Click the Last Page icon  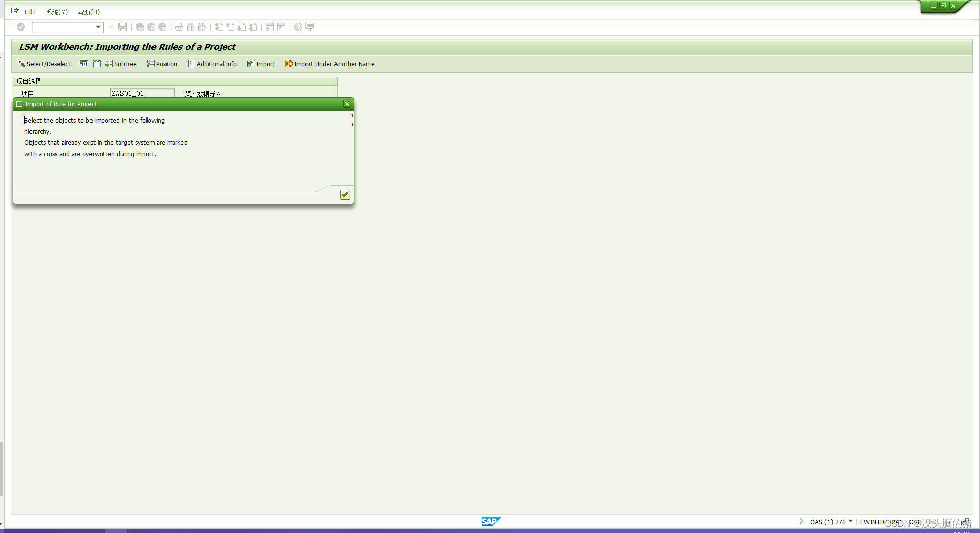tap(253, 27)
